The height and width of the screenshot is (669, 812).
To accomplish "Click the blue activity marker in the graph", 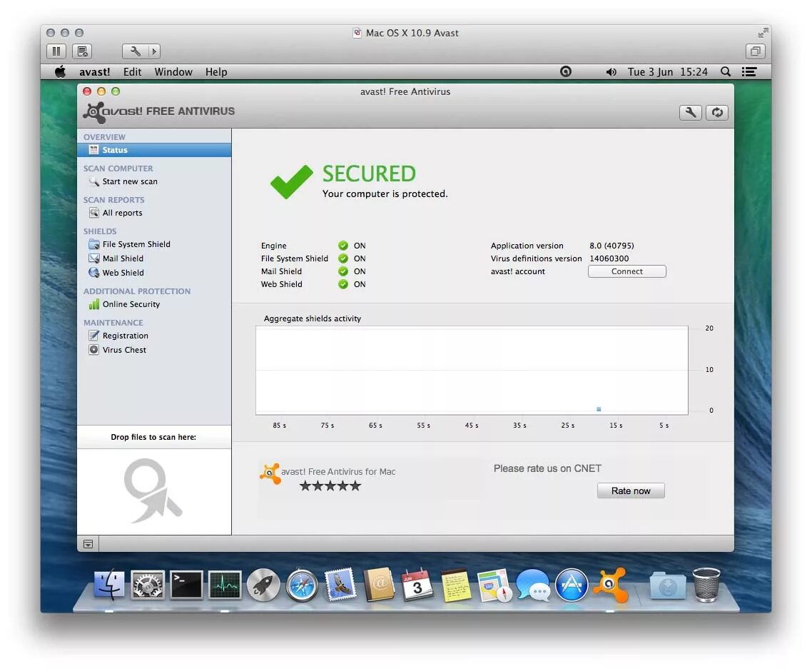I will pyautogui.click(x=599, y=409).
